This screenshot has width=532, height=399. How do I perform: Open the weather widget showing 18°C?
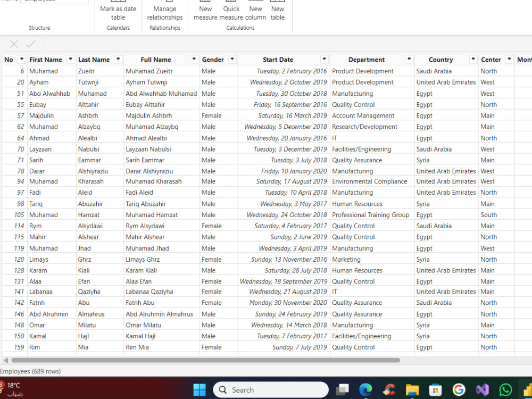(12, 389)
